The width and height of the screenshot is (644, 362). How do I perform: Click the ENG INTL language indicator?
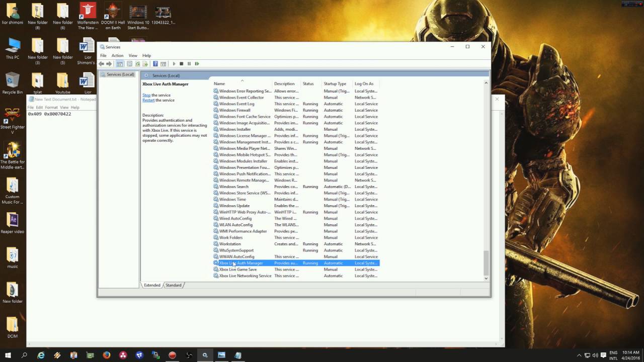(x=613, y=355)
